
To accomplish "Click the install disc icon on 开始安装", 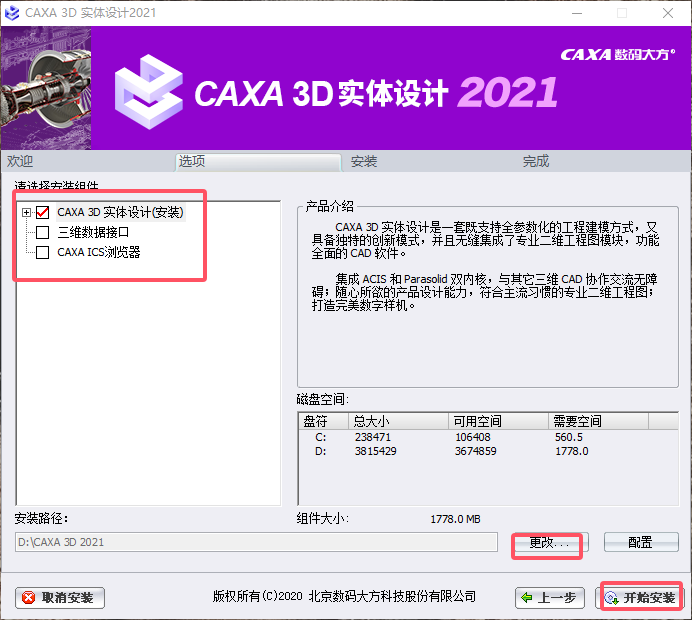I will 612,598.
